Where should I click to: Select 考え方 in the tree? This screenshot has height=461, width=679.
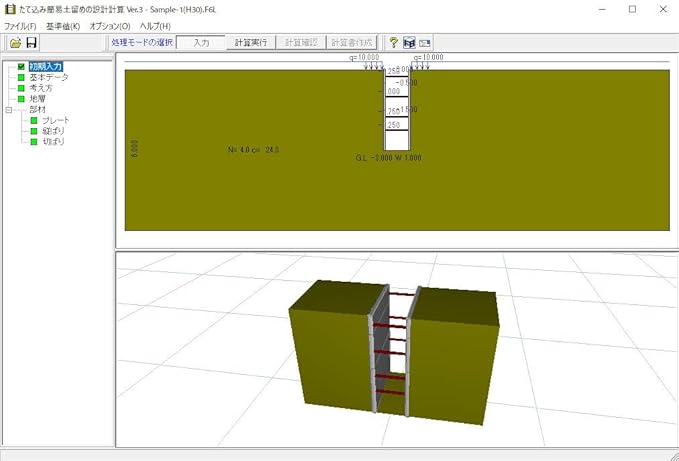41,88
